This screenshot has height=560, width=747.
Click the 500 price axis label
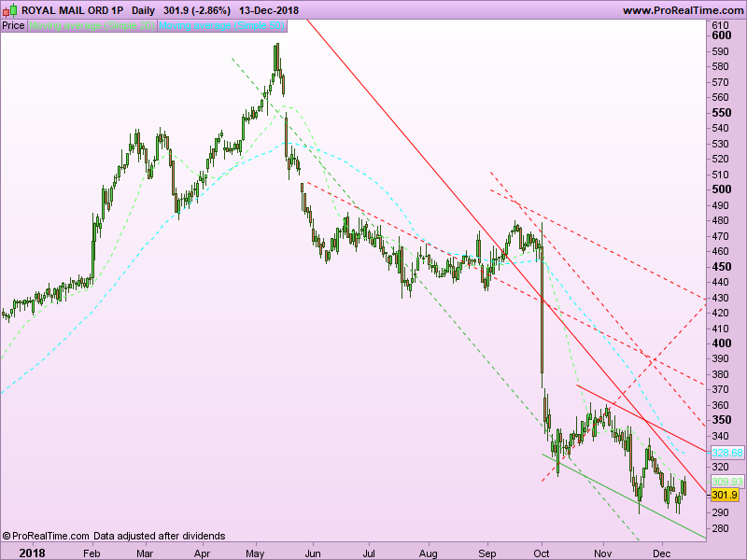pyautogui.click(x=721, y=189)
